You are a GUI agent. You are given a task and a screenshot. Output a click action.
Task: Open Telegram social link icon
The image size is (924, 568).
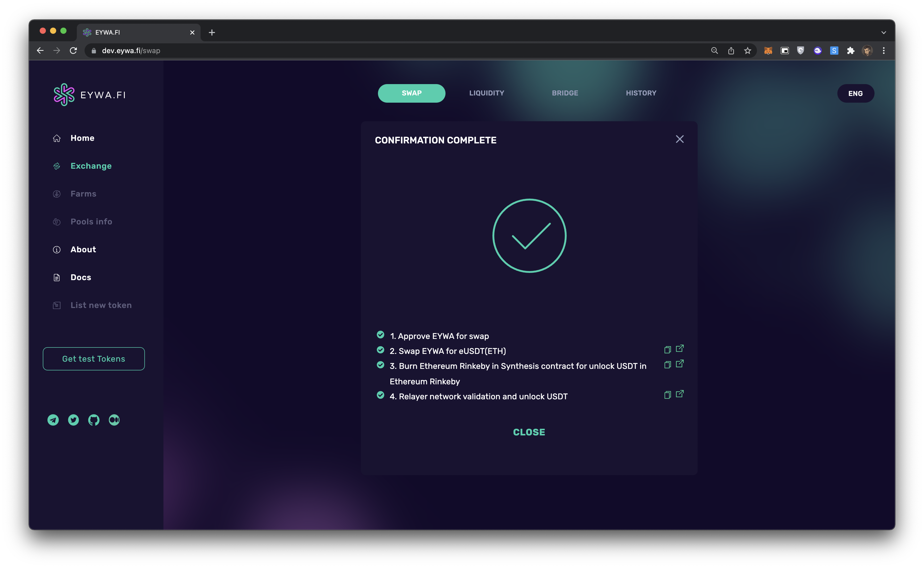point(53,420)
